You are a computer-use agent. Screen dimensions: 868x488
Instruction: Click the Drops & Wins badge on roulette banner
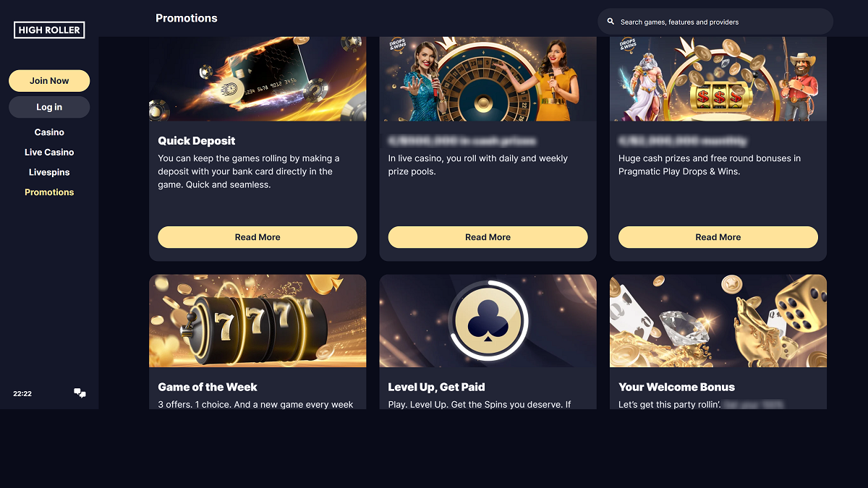[x=399, y=46]
